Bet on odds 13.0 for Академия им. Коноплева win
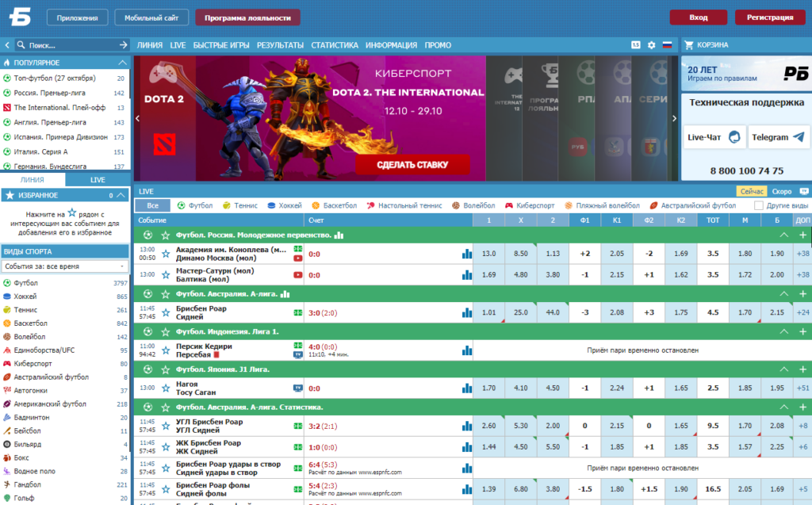 pyautogui.click(x=488, y=254)
